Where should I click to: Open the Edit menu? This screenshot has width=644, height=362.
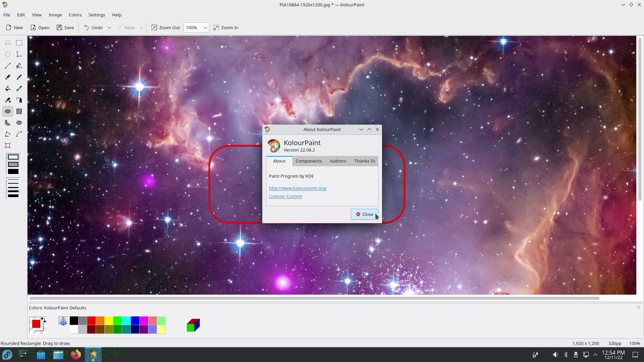21,15
